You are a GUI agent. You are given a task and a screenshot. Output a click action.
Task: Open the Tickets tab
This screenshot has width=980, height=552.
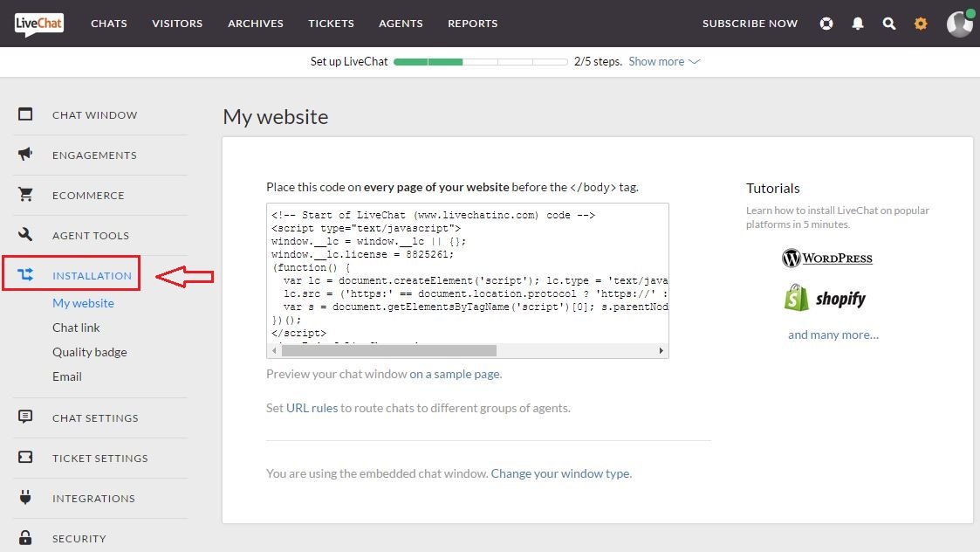332,24
